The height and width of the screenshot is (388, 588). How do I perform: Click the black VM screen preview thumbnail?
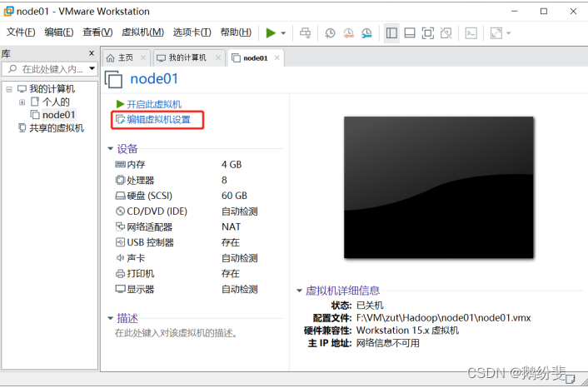pos(438,187)
